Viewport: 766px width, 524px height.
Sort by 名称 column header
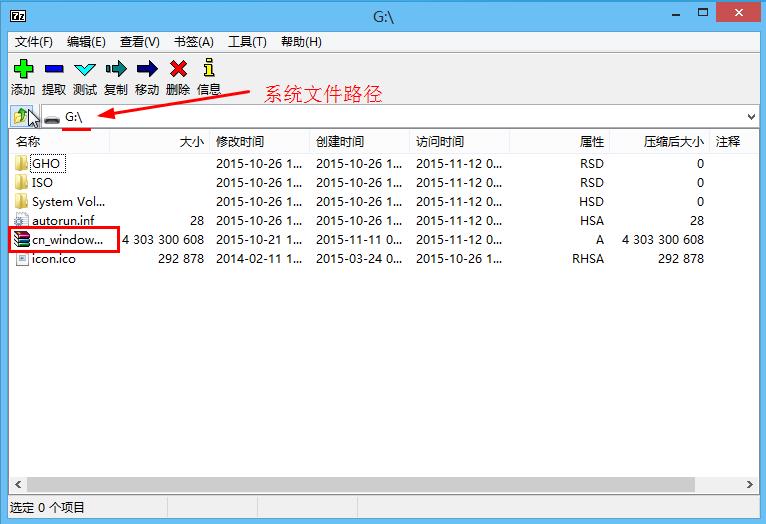click(59, 142)
